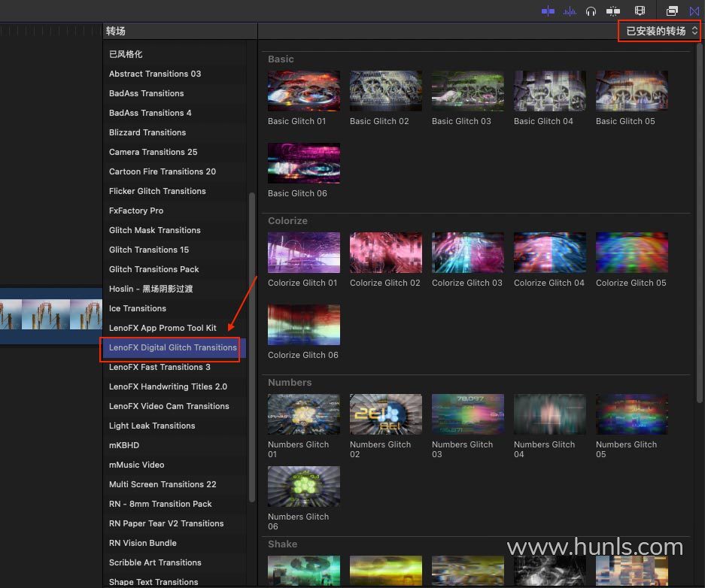This screenshot has width=705, height=588.
Task: Select Glitch Transitions Pack category
Action: click(153, 269)
